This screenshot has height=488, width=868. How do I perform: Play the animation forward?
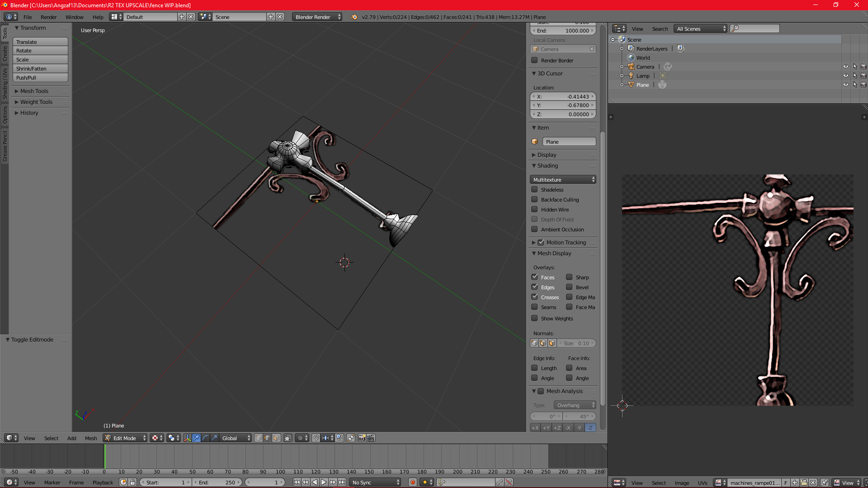pos(324,482)
